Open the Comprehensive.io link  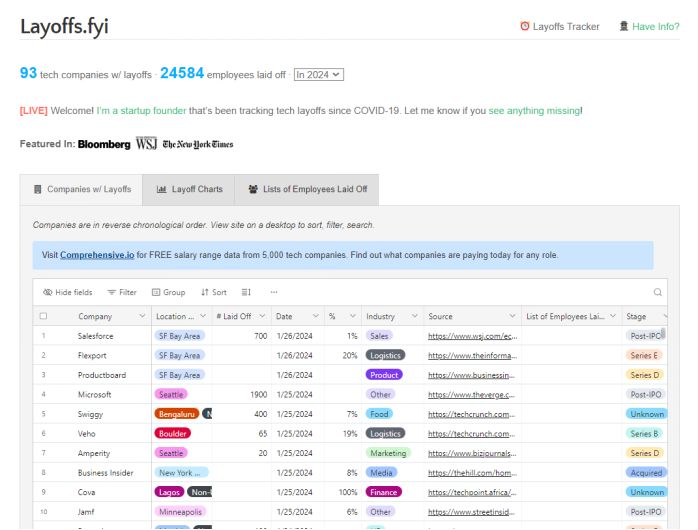97,255
